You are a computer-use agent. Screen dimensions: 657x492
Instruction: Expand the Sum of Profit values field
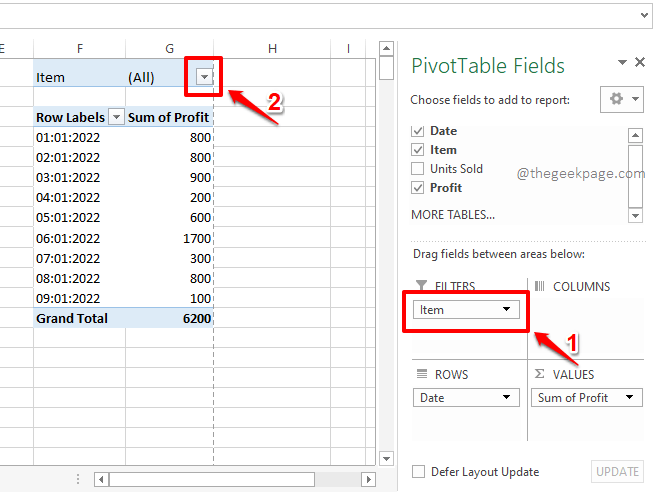[x=630, y=398]
